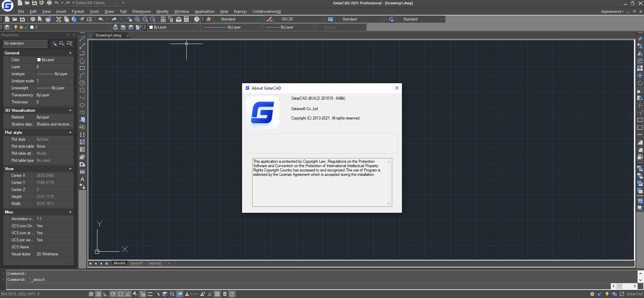Close the Drawing1.dwg document tab

coord(128,36)
